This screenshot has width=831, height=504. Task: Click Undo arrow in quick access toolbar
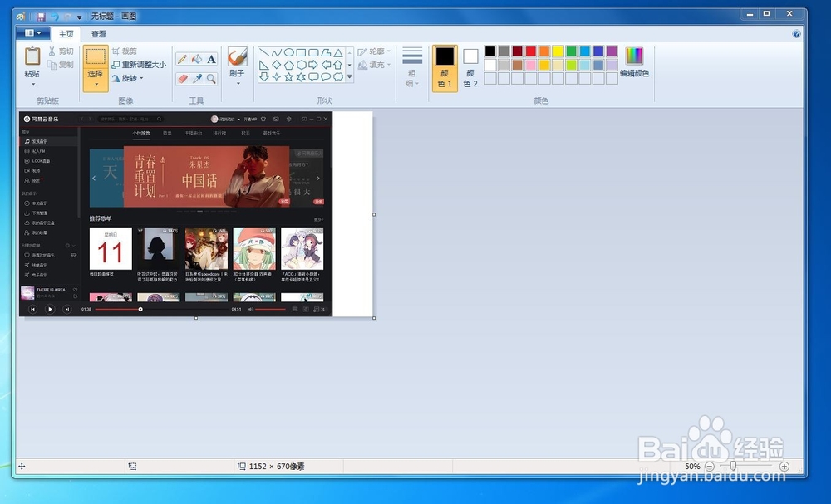point(54,17)
